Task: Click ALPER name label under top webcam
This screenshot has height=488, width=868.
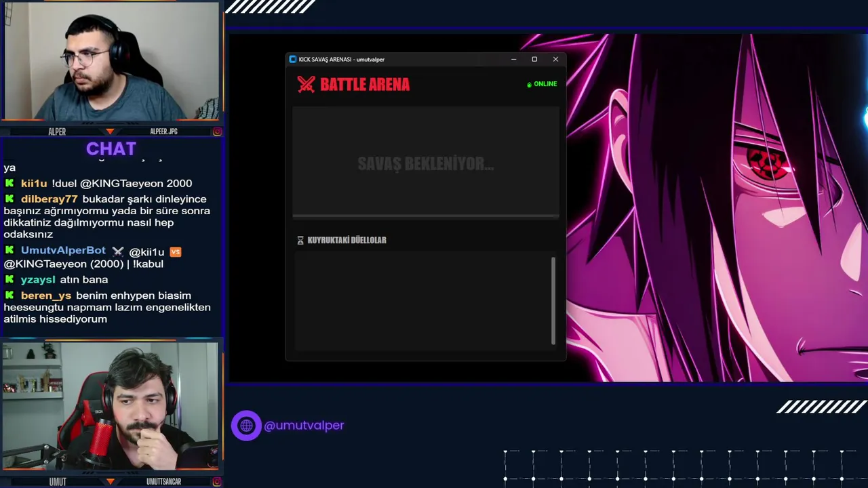Action: (57, 131)
